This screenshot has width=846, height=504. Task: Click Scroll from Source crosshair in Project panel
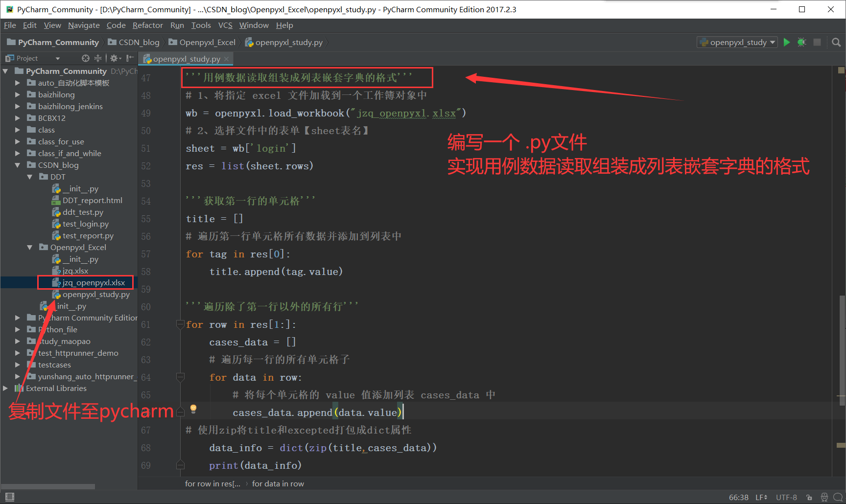pyautogui.click(x=86, y=58)
